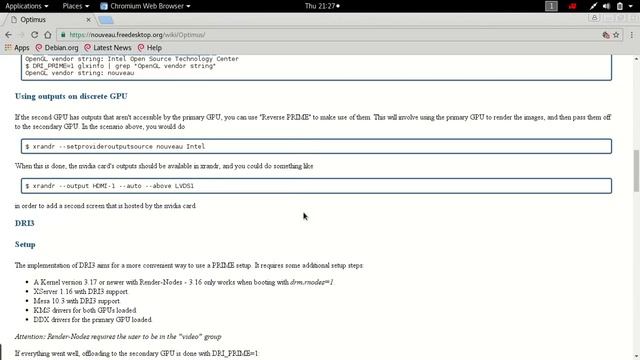Image resolution: width=640 pixels, height=360 pixels.
Task: Check the battery status icon
Action: click(619, 6)
